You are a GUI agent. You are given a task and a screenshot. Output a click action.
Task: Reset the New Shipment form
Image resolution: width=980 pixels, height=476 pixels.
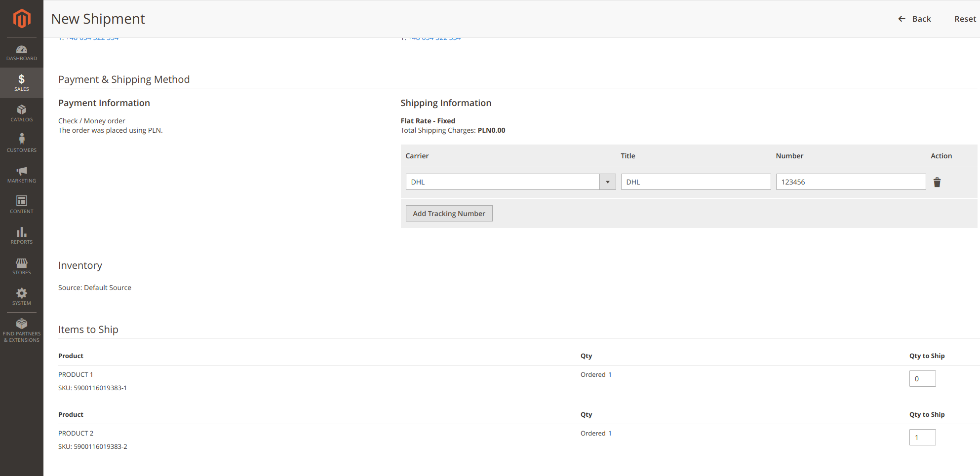[965, 19]
